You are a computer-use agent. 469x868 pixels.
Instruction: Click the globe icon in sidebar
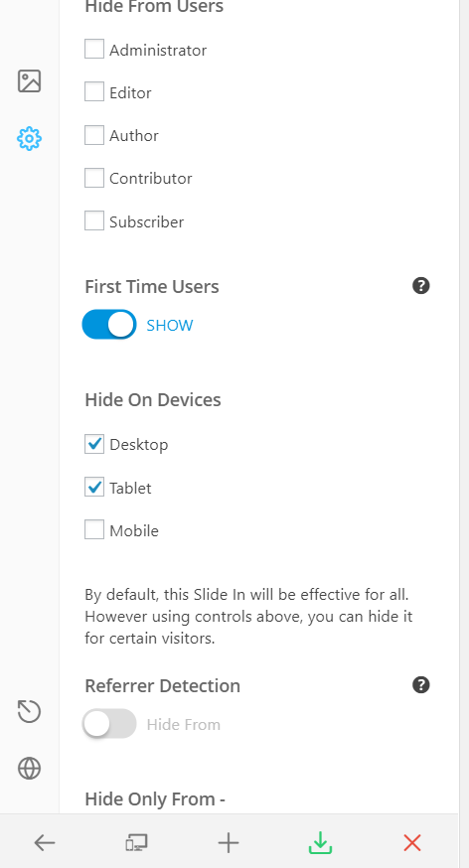point(30,769)
